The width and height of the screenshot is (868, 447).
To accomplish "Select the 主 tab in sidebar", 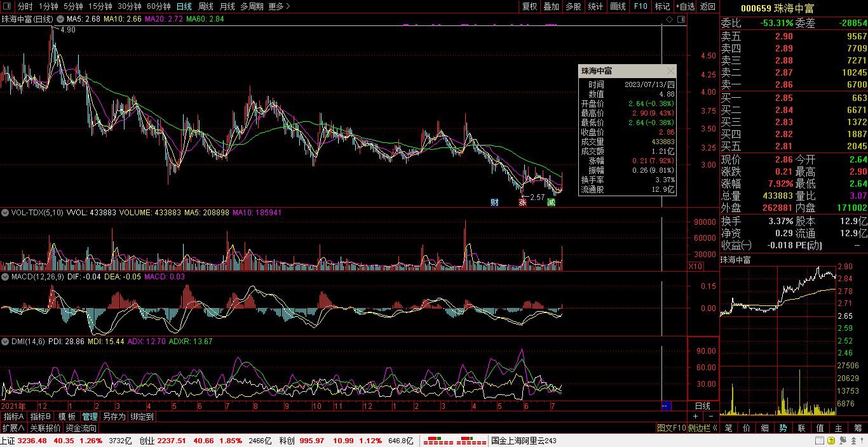I will [839, 428].
